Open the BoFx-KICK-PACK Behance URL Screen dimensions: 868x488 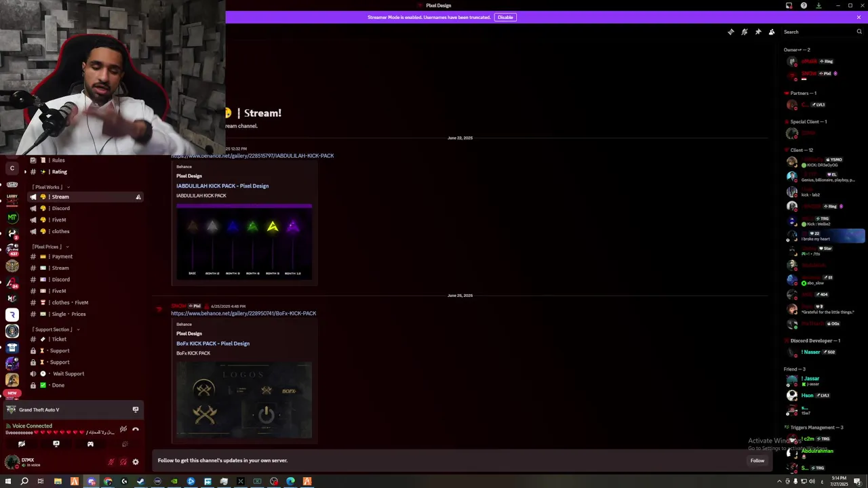point(243,313)
